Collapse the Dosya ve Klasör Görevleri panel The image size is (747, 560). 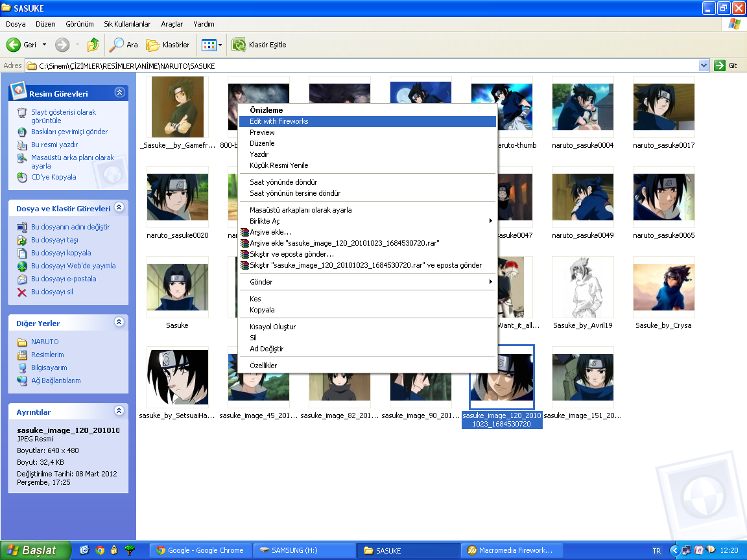(119, 207)
